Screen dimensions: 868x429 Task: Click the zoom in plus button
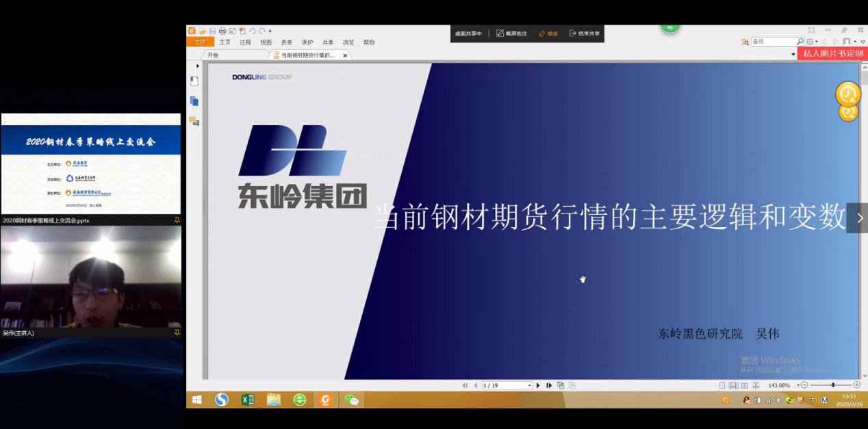(857, 385)
